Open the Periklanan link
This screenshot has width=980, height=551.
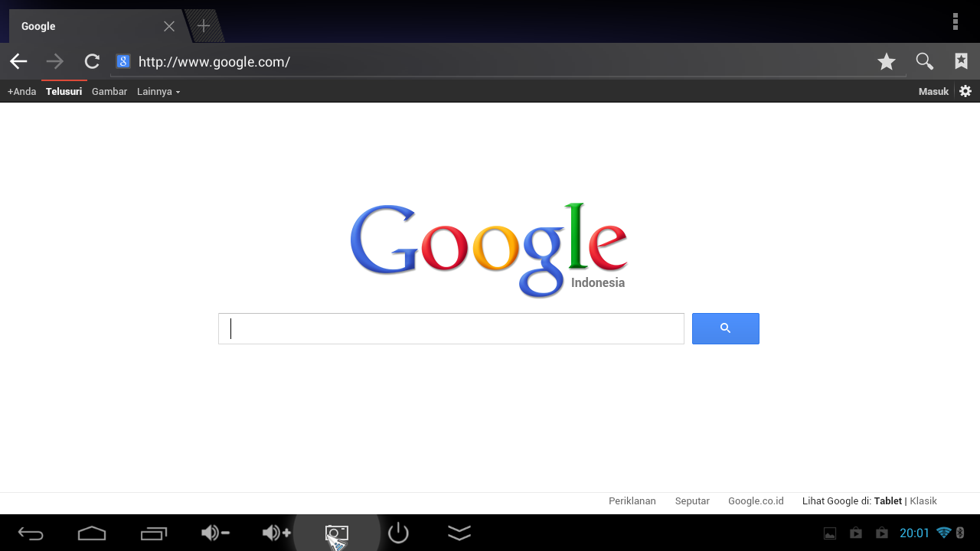632,500
